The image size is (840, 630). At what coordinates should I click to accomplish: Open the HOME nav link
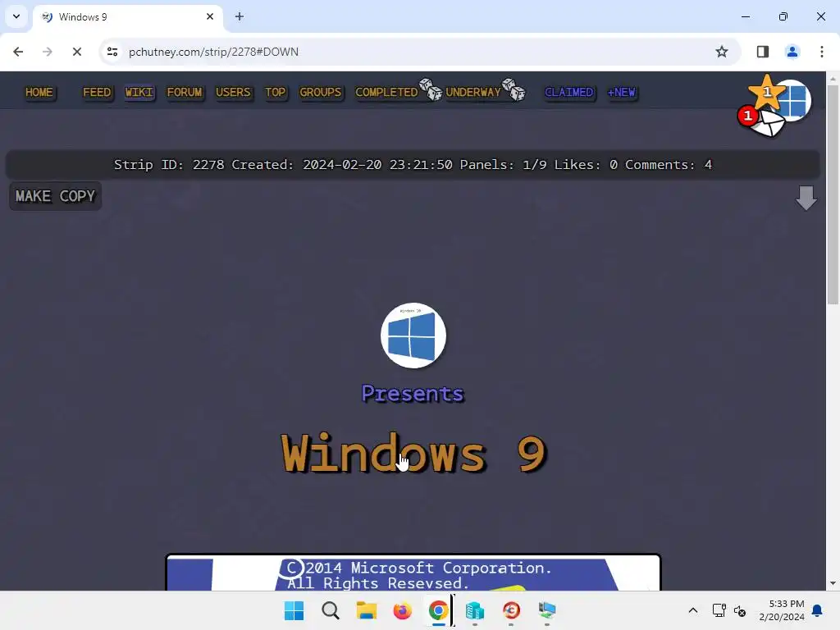point(39,92)
